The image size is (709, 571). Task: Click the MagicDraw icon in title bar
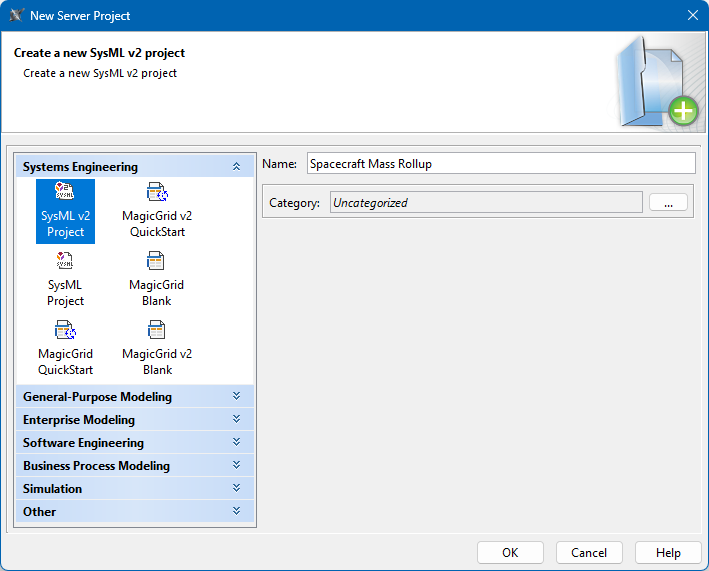point(16,15)
